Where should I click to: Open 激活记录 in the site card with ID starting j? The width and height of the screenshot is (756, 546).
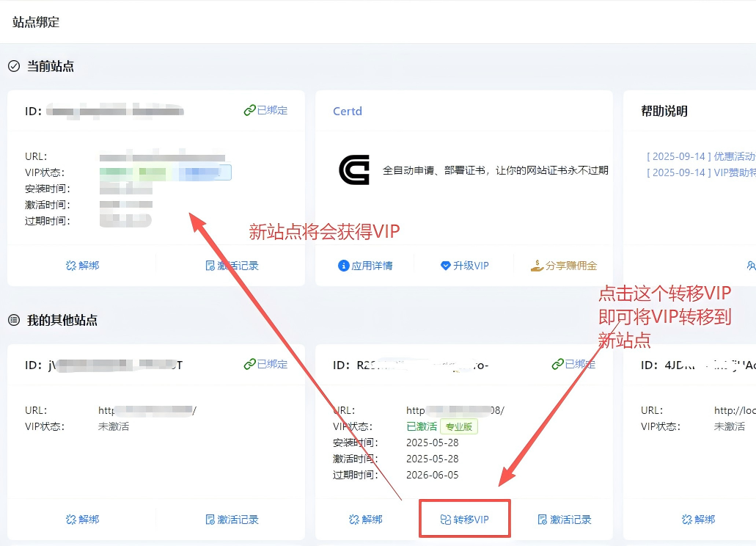click(x=232, y=520)
